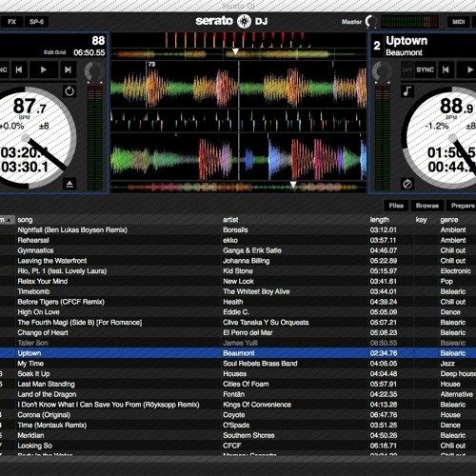
Task: Adjust the deck 2 gain knob
Action: 382,72
